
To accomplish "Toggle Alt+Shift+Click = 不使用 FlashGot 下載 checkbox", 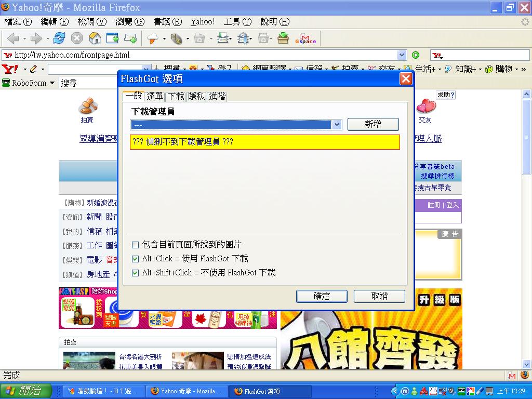I will coord(136,273).
